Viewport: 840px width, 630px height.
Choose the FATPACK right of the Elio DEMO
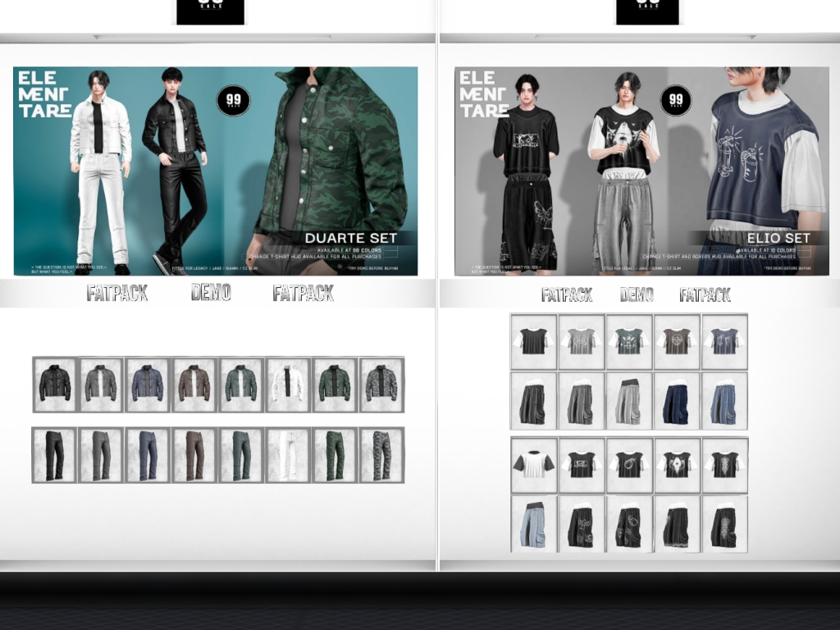tap(705, 294)
